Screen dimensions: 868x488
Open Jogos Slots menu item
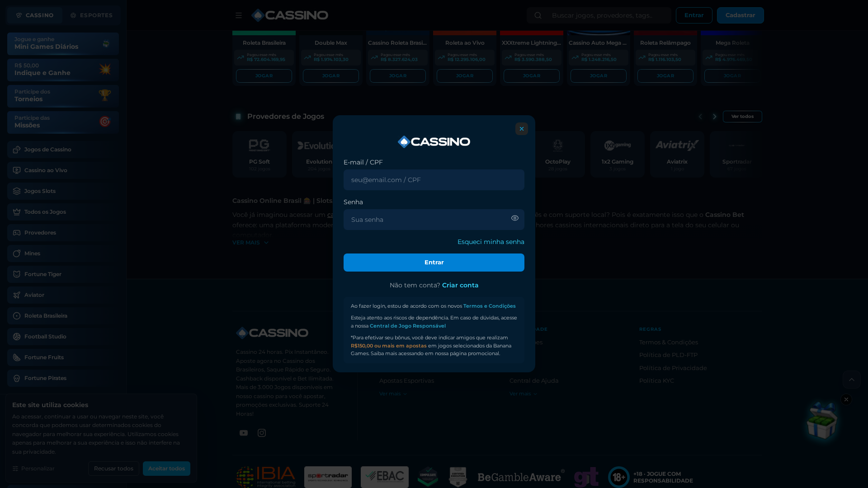(63, 191)
